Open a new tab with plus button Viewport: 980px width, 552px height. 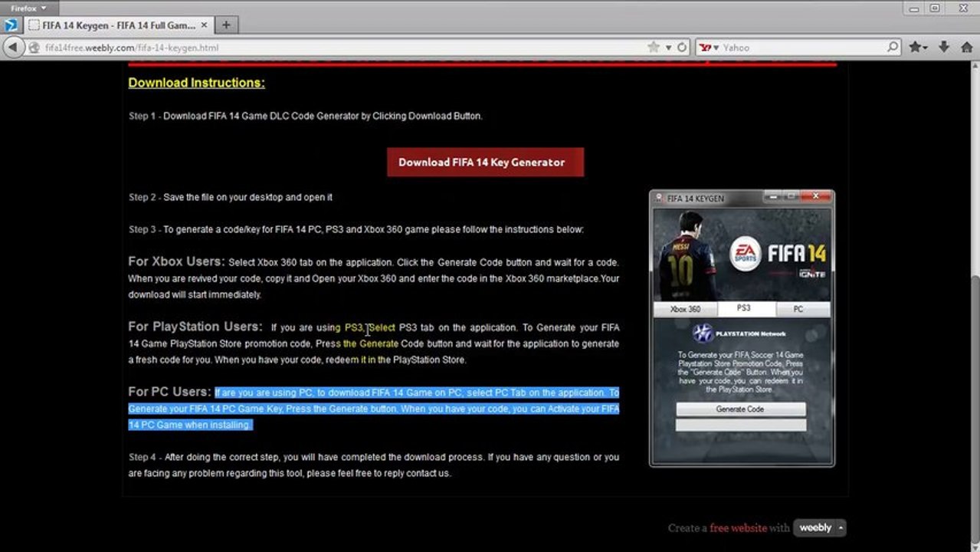[226, 25]
